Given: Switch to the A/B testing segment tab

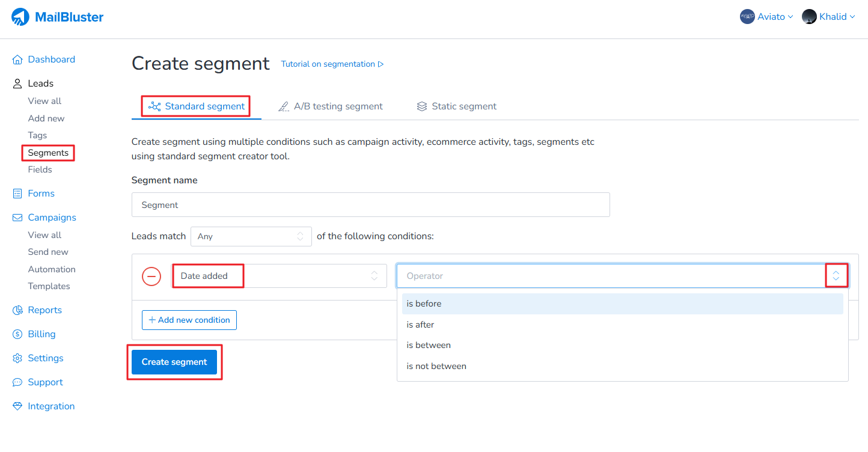Looking at the screenshot, I should pyautogui.click(x=330, y=106).
